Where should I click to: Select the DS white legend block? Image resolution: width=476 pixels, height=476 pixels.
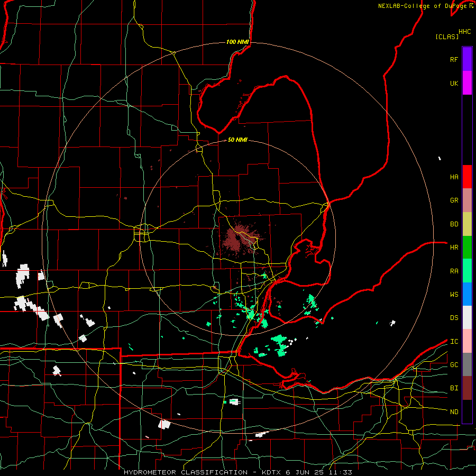pos(467,317)
